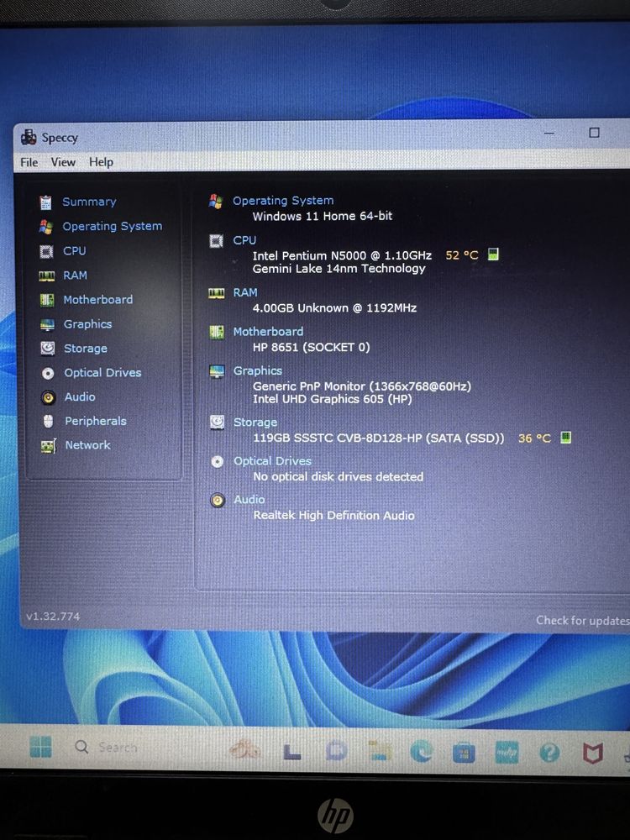Screen dimensions: 630x840
Task: Select the Gemini Lake 14nm Technology line
Action: pos(339,269)
